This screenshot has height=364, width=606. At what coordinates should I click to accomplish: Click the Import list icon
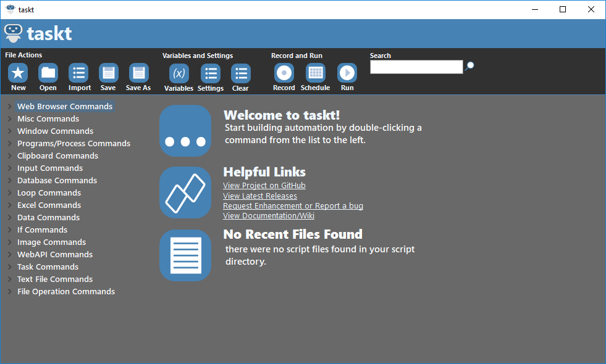78,73
